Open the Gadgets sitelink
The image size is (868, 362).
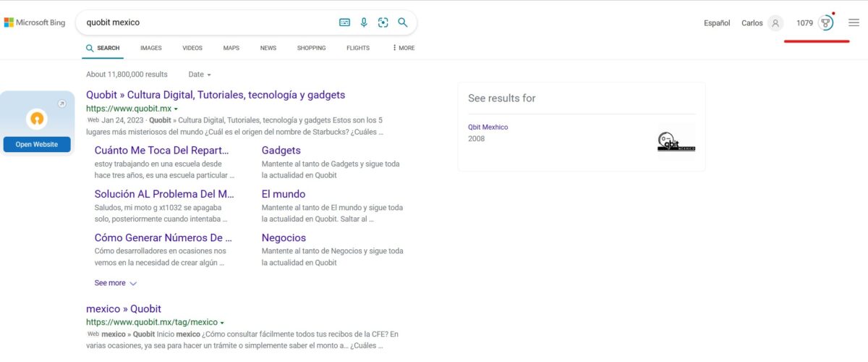[281, 151]
